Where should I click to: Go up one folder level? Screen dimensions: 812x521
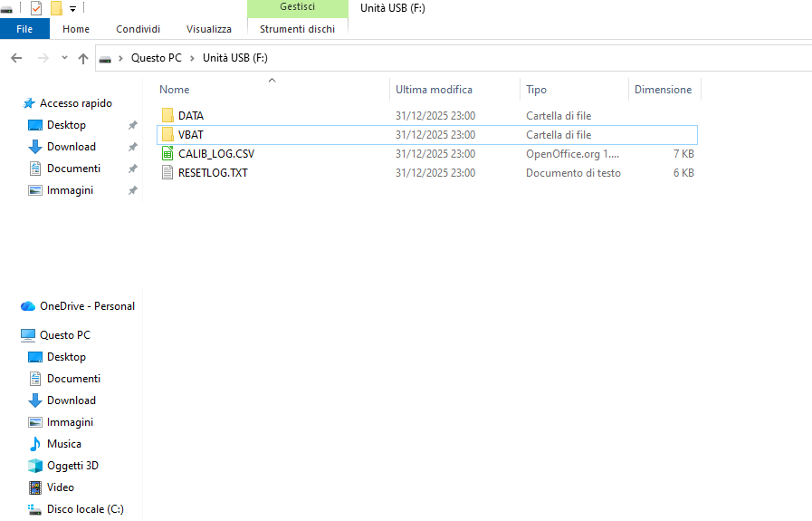pos(83,58)
